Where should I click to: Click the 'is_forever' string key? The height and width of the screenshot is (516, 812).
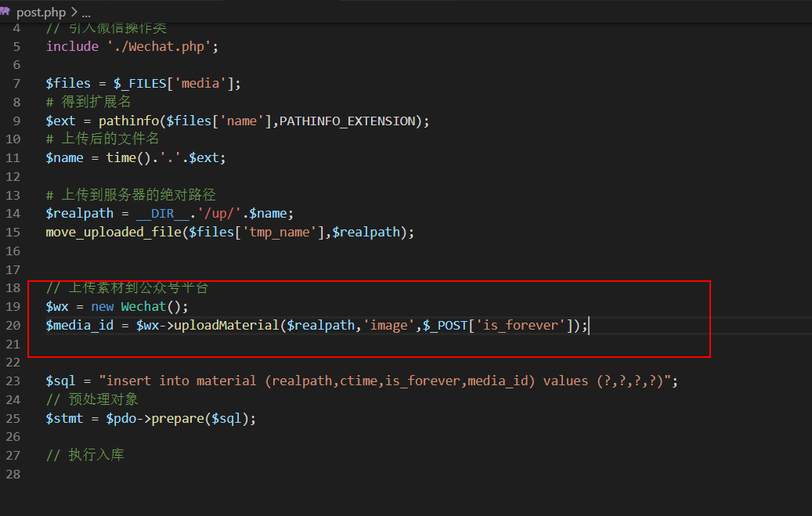pyautogui.click(x=521, y=325)
